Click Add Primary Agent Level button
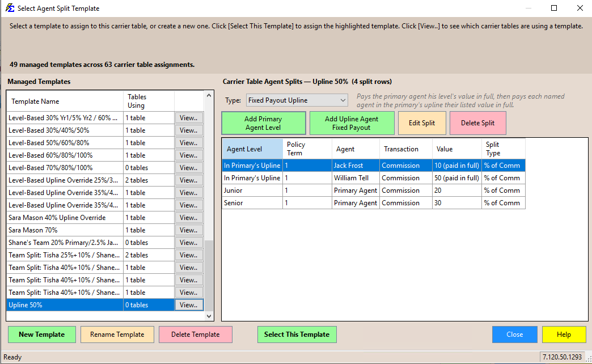The image size is (592, 364). pyautogui.click(x=264, y=123)
